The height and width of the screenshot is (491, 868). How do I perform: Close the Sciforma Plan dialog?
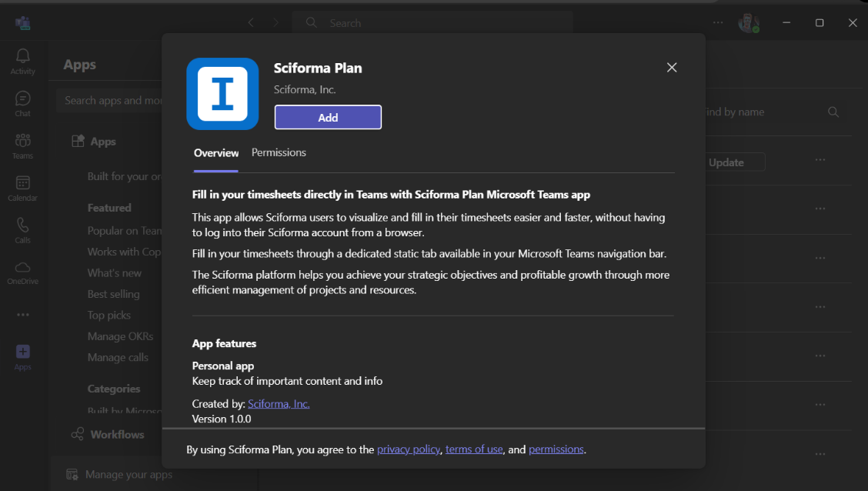pos(672,68)
